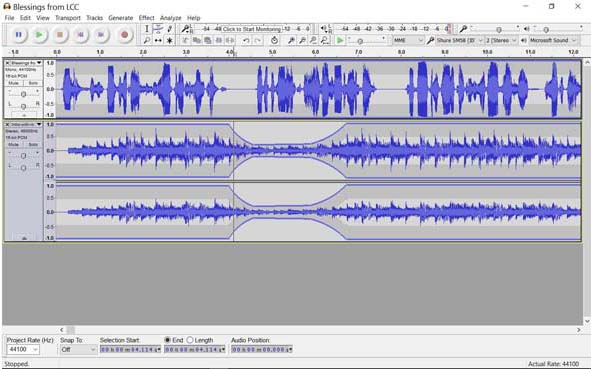Open the Project Rate 44100 dropdown
This screenshot has height=369, width=591.
click(x=23, y=350)
